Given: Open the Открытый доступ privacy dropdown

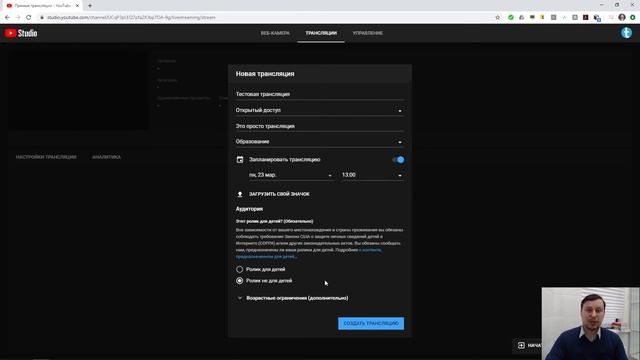Looking at the screenshot, I should pos(320,110).
